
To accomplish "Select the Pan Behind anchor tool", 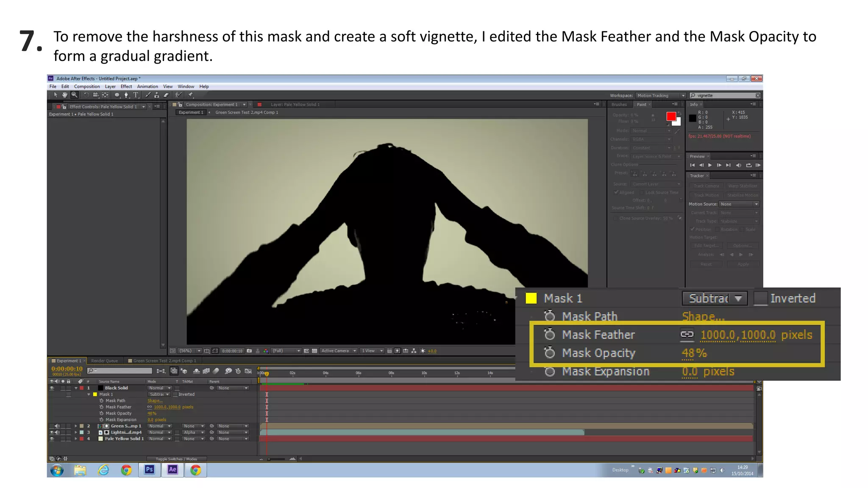I will coord(105,95).
